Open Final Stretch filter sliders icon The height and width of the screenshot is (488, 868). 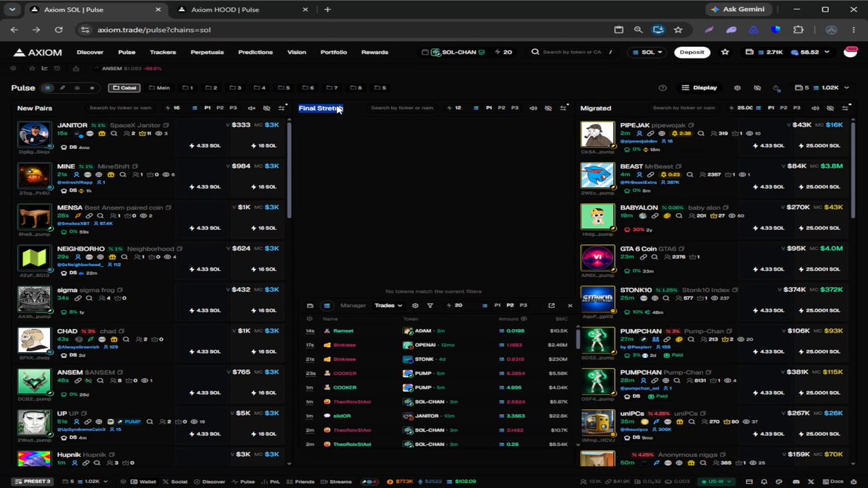click(563, 108)
